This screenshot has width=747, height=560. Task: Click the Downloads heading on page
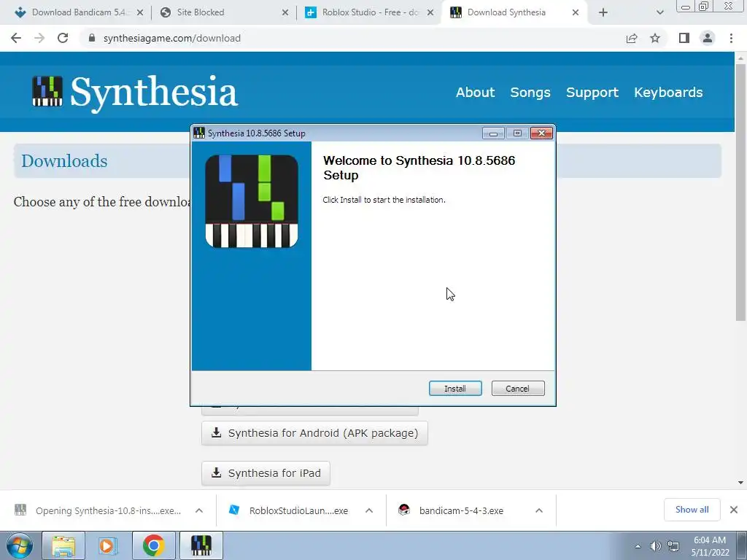pyautogui.click(x=64, y=161)
